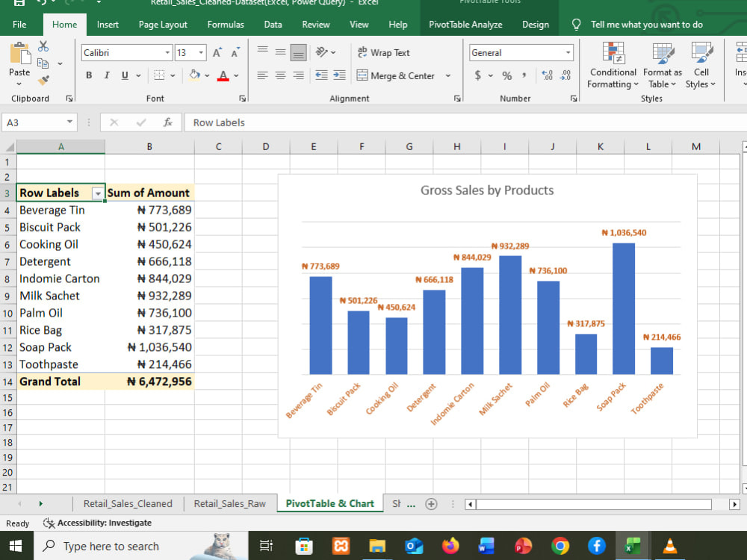The image size is (747, 560).
Task: Open Google Chrome from taskbar
Action: (x=560, y=546)
